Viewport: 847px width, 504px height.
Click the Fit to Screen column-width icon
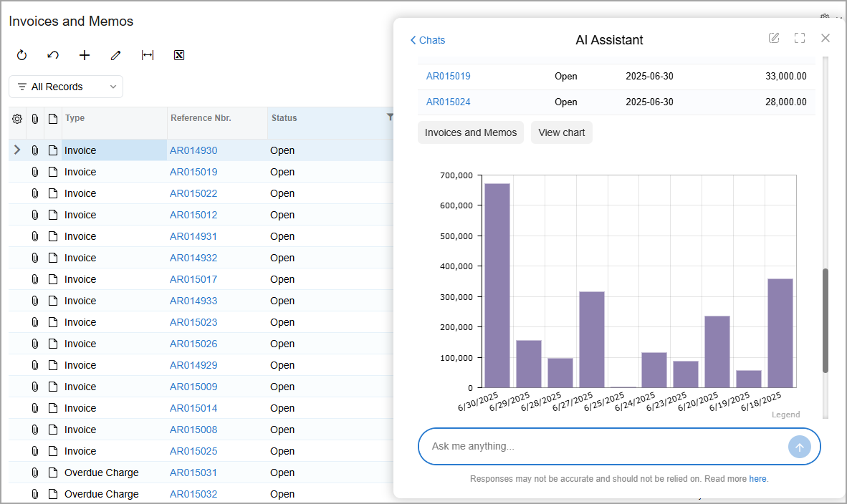click(148, 55)
